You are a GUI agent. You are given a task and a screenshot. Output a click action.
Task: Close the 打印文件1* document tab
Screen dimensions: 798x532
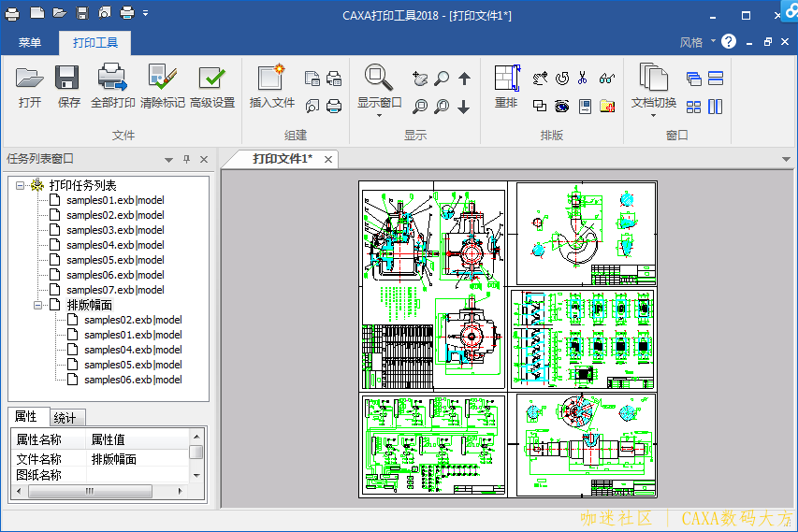[x=328, y=160]
